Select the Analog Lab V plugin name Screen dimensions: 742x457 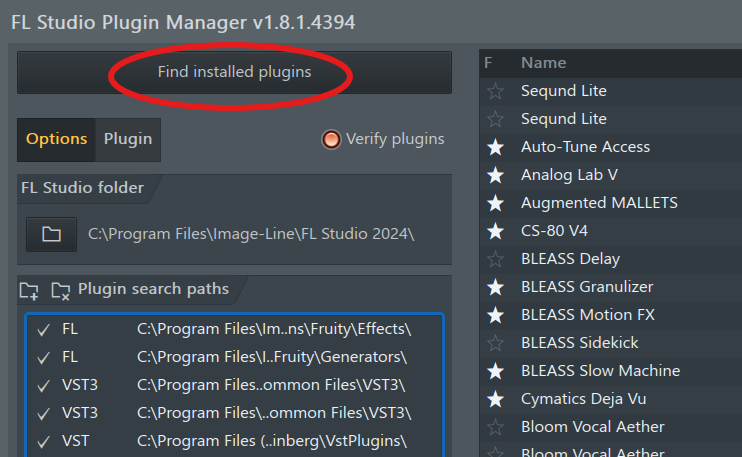(569, 175)
